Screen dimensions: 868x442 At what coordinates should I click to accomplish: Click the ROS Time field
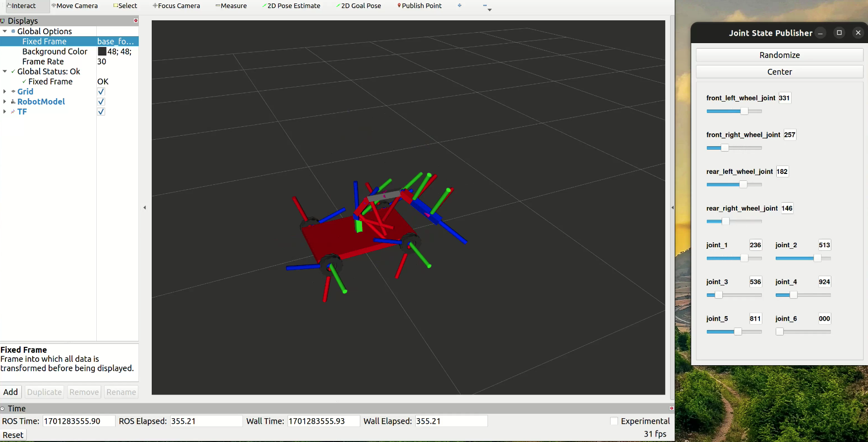click(x=79, y=421)
